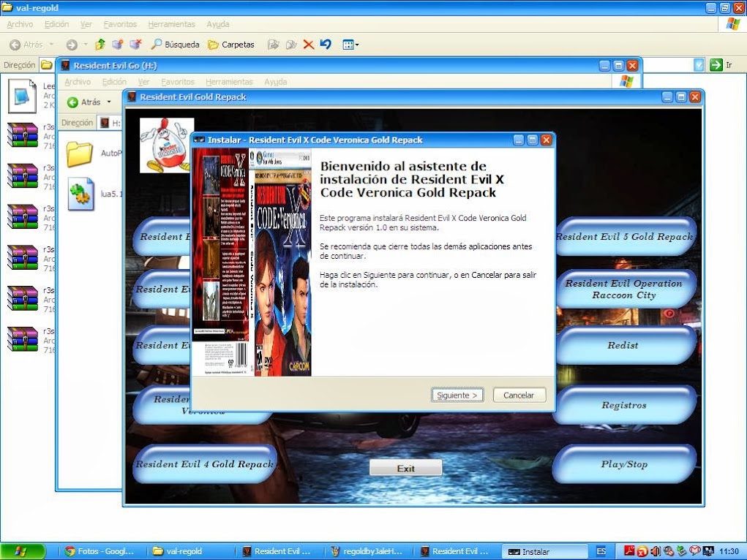Screen dimensions: 747x560
Task: Open Edición menu in val-regold window
Action: pos(56,24)
